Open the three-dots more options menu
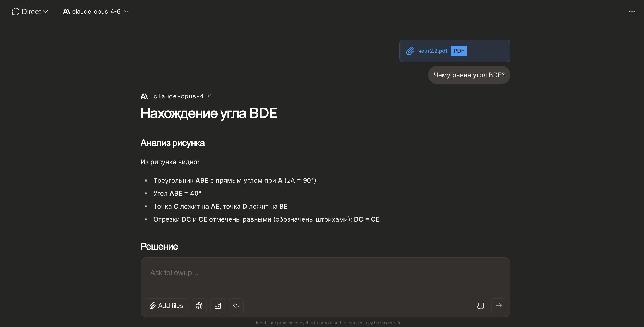The width and height of the screenshot is (644, 327). [x=632, y=12]
